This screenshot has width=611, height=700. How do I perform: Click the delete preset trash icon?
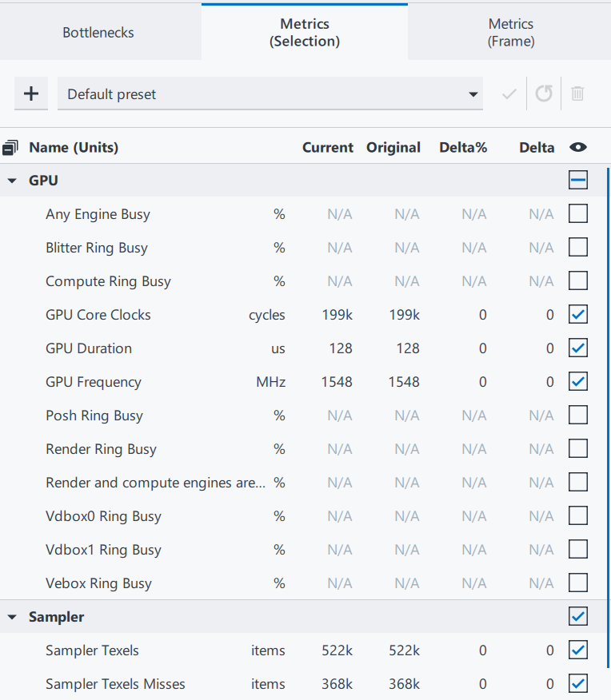(x=577, y=93)
